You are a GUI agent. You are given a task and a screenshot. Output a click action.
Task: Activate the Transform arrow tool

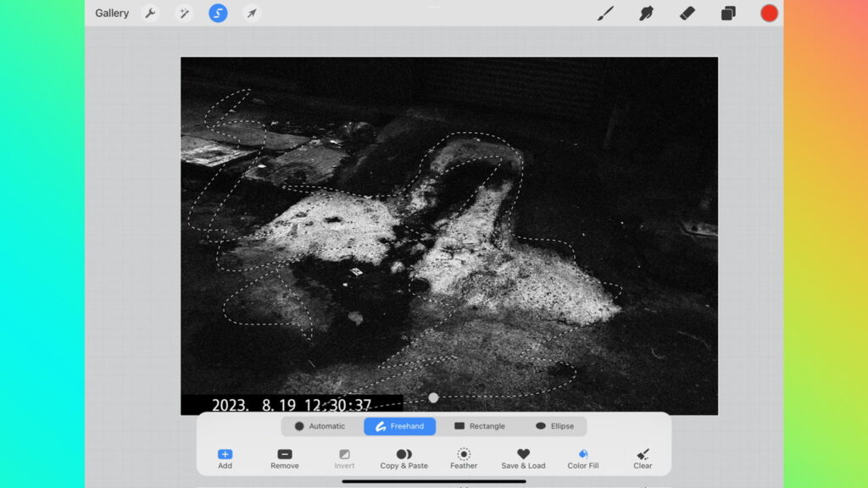pyautogui.click(x=252, y=14)
